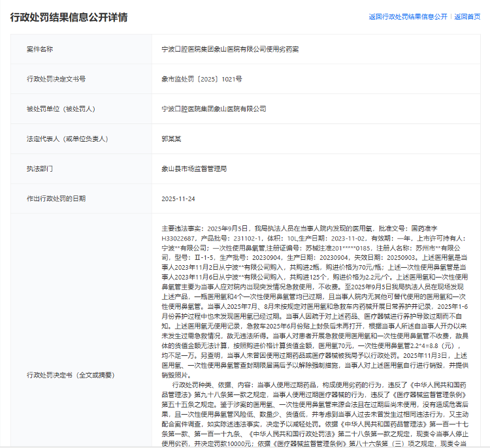The width and height of the screenshot is (490, 448).
Task: Select the 行政处罚决定文书号 label
Action: tap(56, 78)
